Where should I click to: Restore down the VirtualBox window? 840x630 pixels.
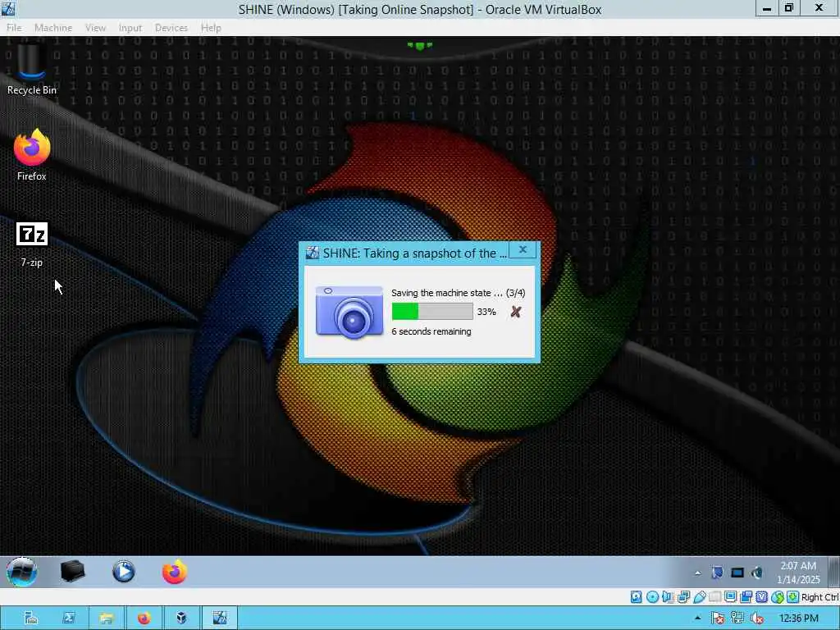pyautogui.click(x=788, y=8)
